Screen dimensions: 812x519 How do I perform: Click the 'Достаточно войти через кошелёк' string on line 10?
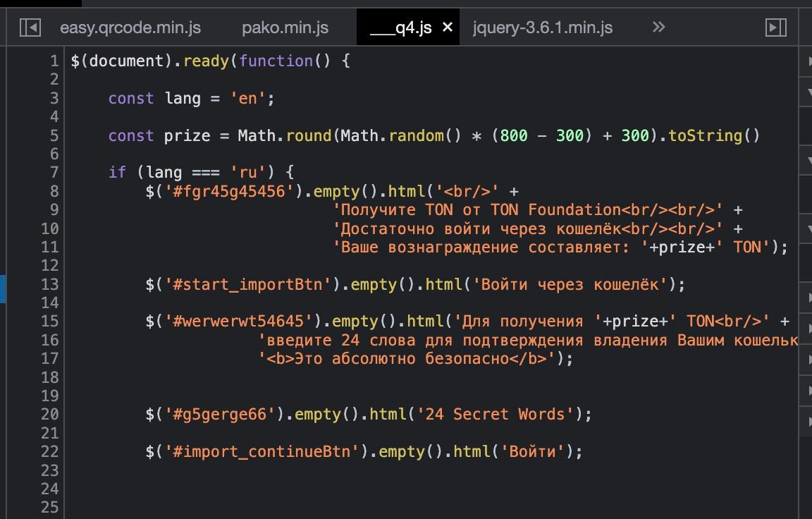pyautogui.click(x=528, y=228)
